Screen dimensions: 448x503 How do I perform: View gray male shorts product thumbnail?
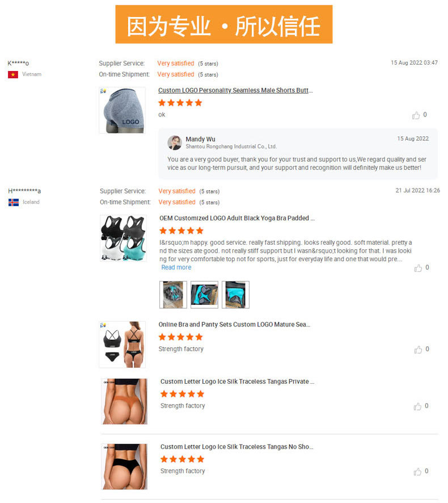[x=122, y=110]
